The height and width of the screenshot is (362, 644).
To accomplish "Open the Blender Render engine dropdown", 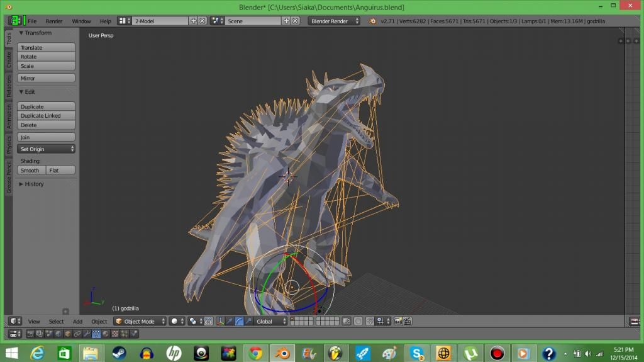I will coord(334,21).
